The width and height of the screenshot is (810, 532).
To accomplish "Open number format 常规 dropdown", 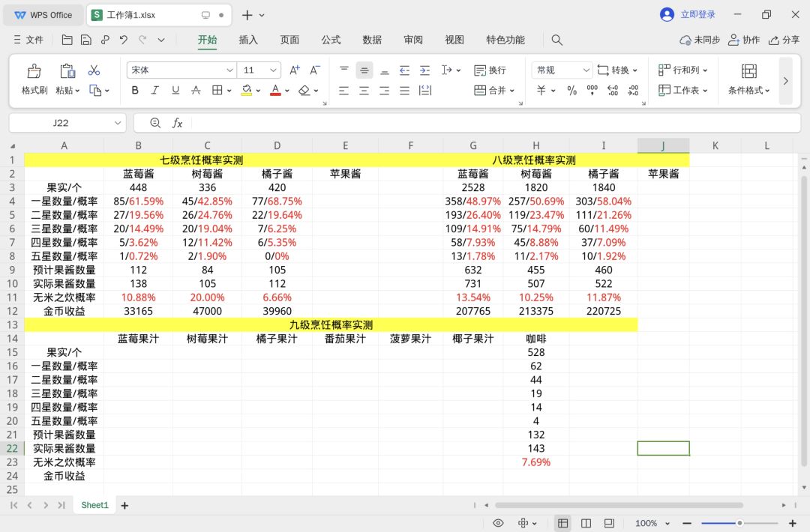I will pyautogui.click(x=586, y=70).
